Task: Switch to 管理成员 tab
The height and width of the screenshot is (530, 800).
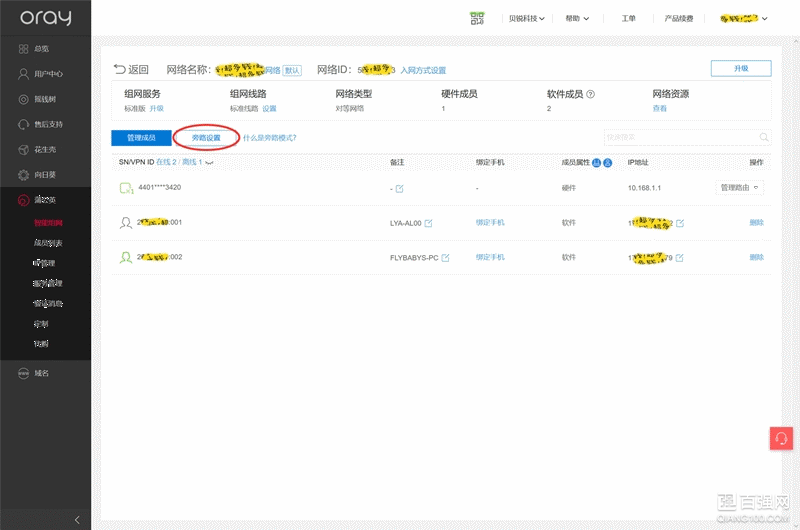Action: pos(141,138)
